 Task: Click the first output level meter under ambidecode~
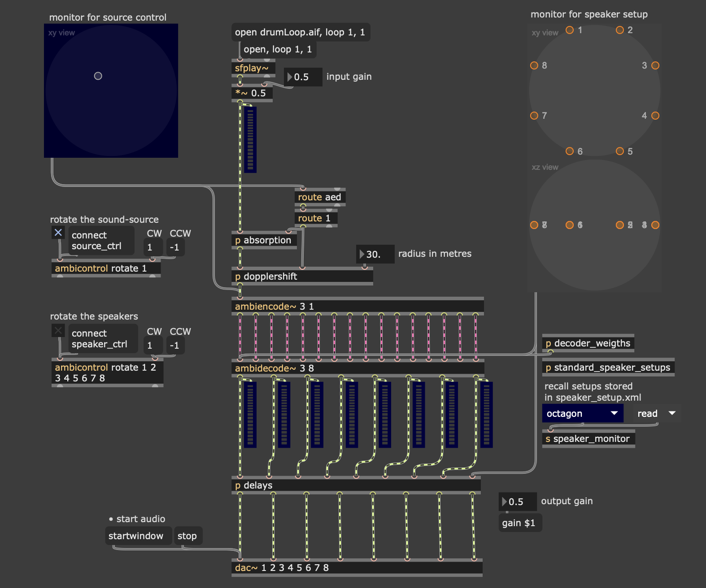[250, 415]
